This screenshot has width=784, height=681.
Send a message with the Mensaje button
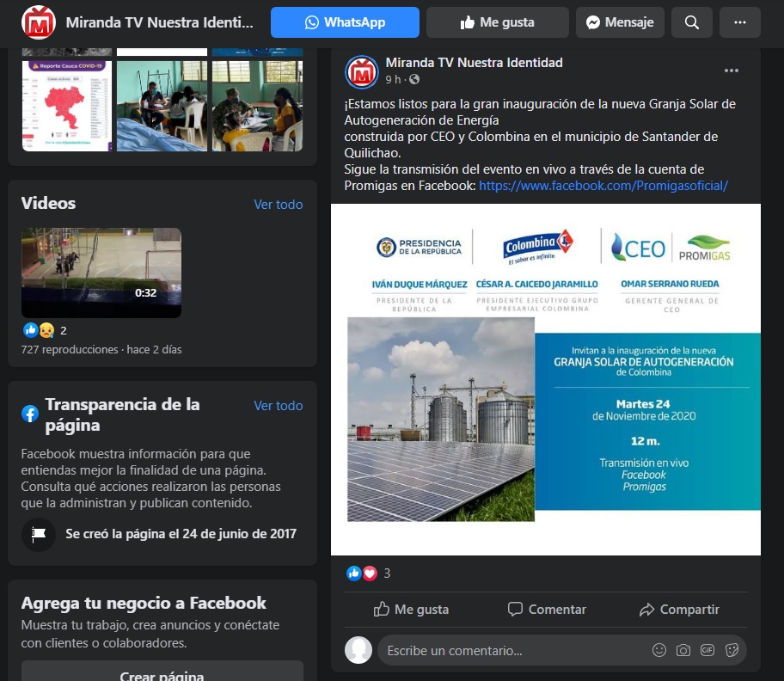tap(620, 22)
